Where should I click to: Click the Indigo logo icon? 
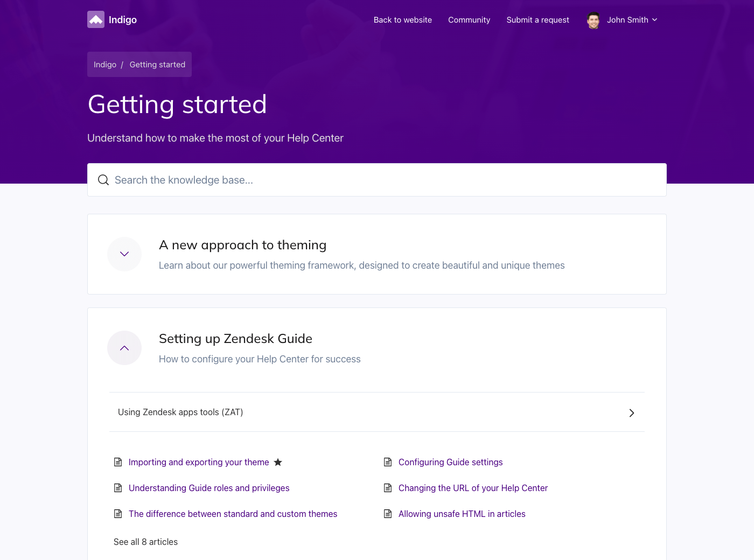tap(96, 19)
